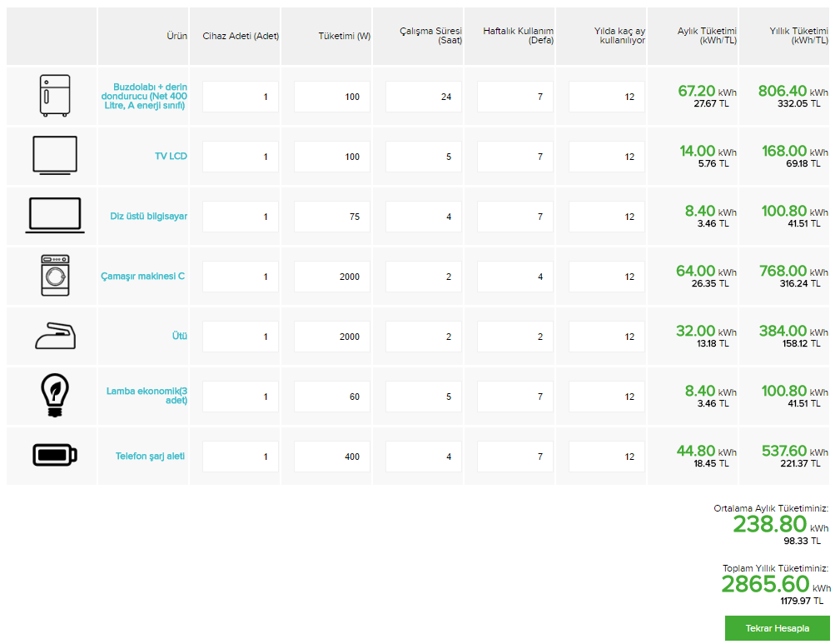
Task: Edit phone charger wattage field showing 400
Action: pos(332,457)
